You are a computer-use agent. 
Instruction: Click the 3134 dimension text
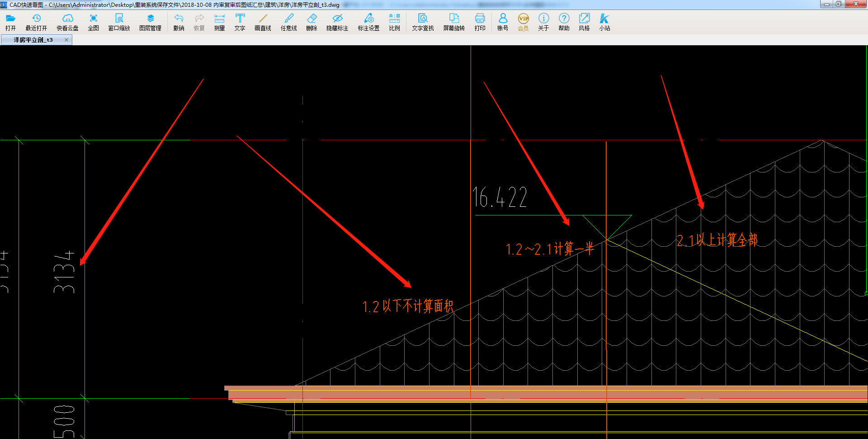pyautogui.click(x=64, y=272)
